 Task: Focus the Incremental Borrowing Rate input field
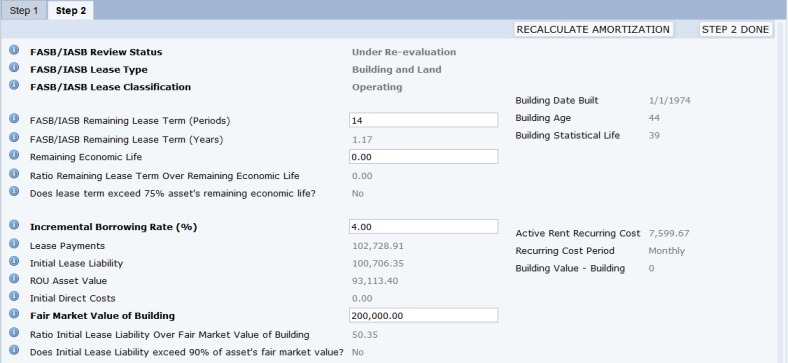coord(423,227)
